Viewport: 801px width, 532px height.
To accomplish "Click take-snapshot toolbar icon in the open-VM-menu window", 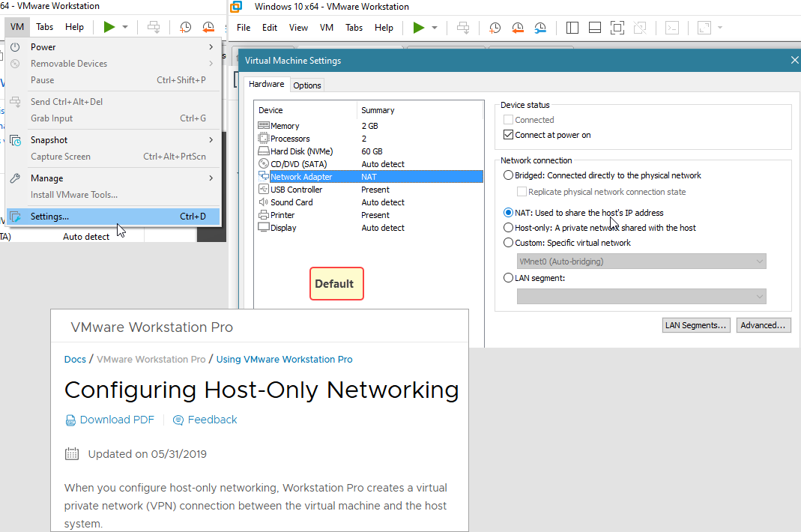I will 185,26.
